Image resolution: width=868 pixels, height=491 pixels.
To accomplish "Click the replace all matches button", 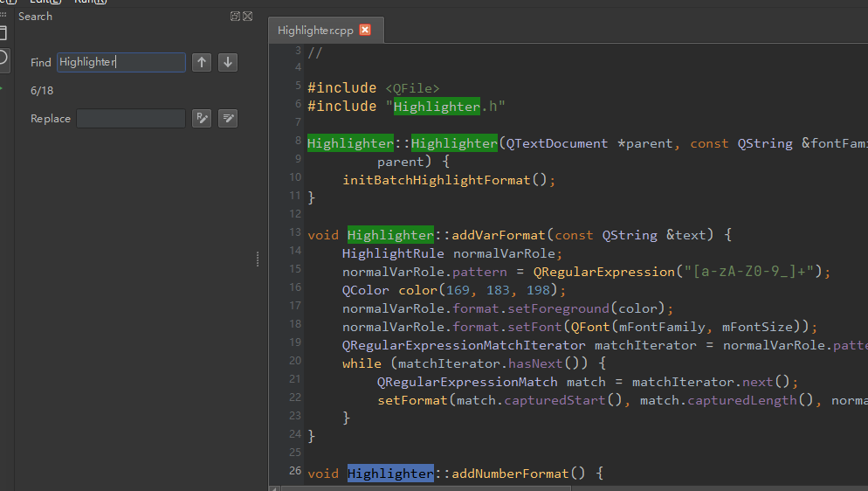I will (228, 118).
